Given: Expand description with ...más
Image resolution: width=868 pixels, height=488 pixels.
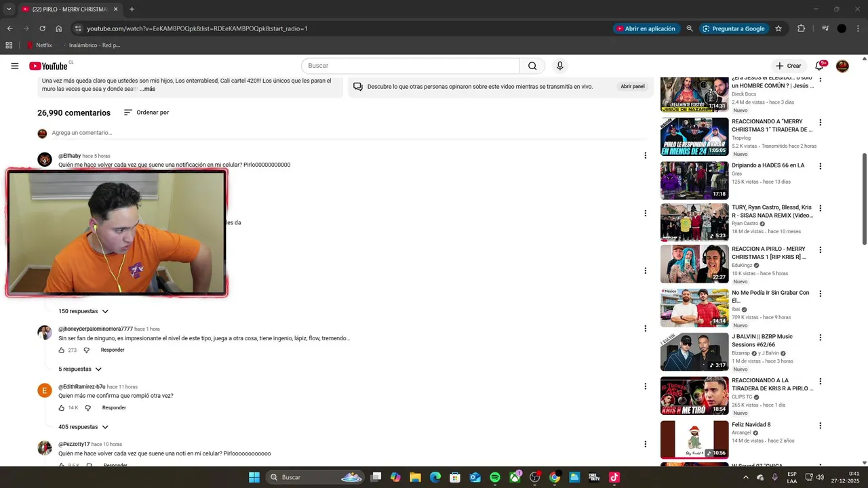Looking at the screenshot, I should coord(147,89).
